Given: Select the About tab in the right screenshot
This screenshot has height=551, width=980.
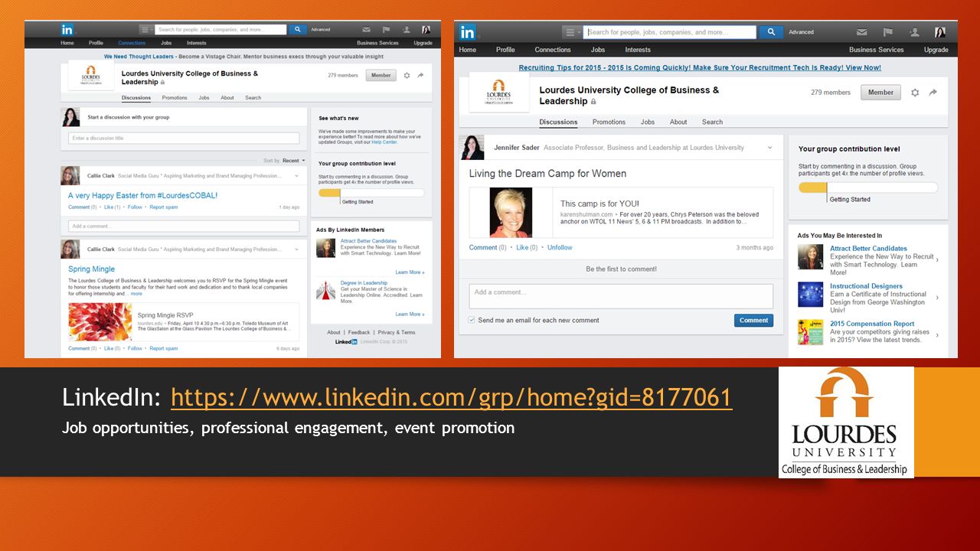Looking at the screenshot, I should [678, 122].
